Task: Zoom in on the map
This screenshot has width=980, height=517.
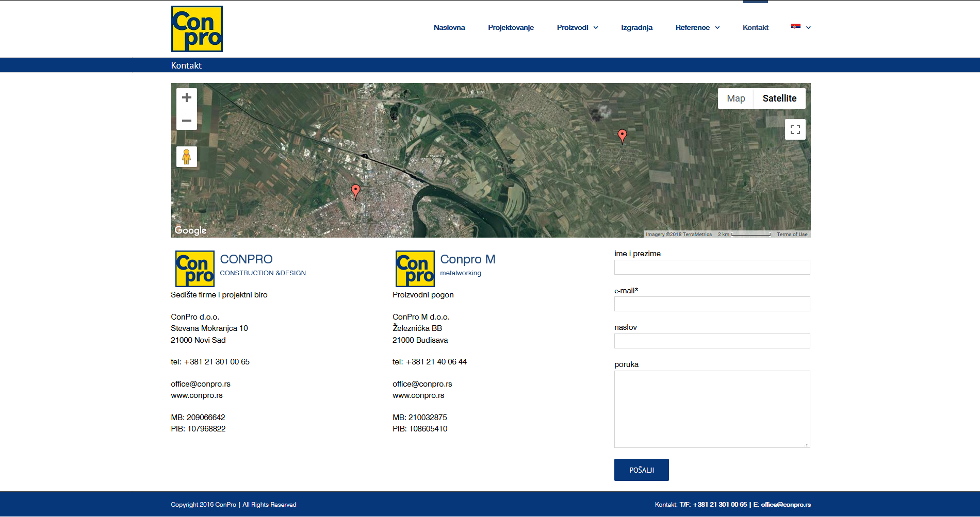Action: [187, 98]
